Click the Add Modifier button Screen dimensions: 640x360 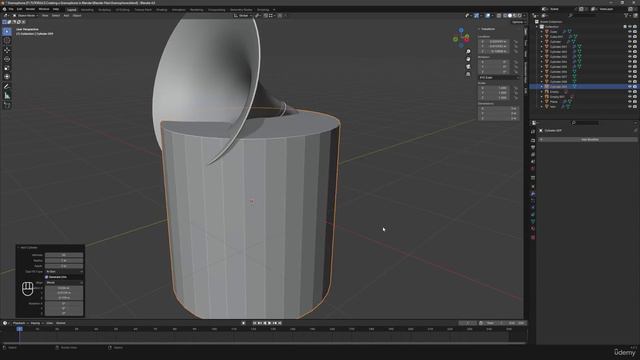589,140
